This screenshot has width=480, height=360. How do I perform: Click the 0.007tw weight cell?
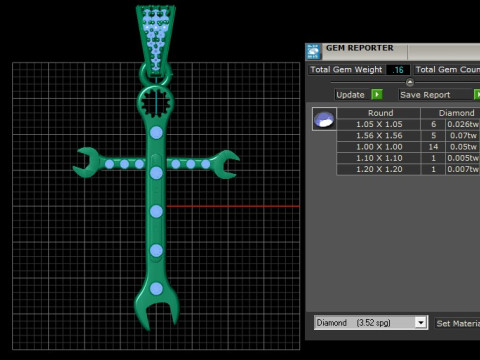[x=463, y=169]
